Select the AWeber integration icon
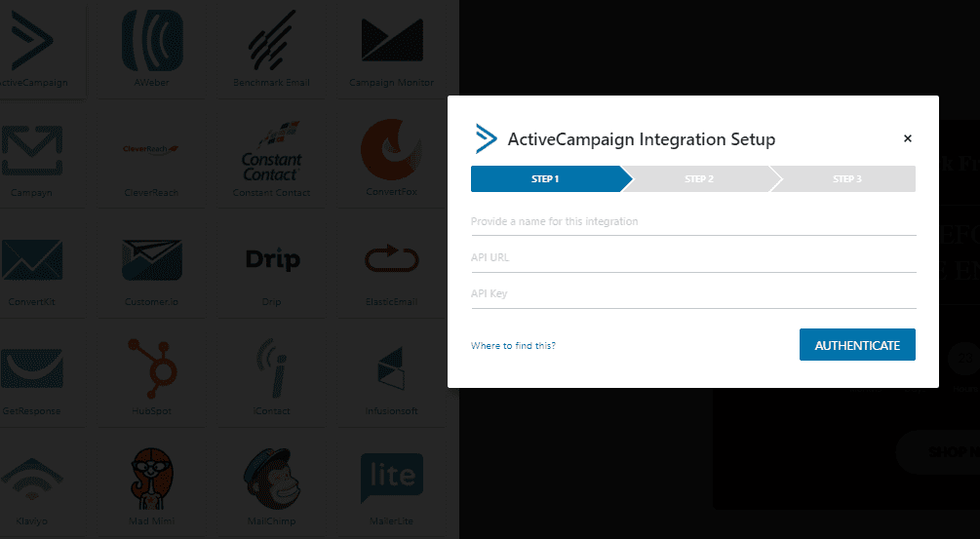This screenshot has width=980, height=539. (x=152, y=41)
